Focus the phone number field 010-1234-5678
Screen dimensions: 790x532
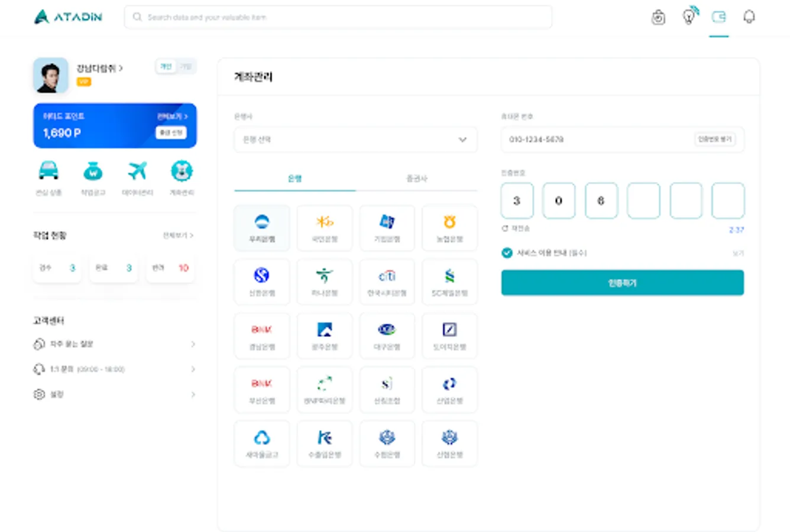623,140
